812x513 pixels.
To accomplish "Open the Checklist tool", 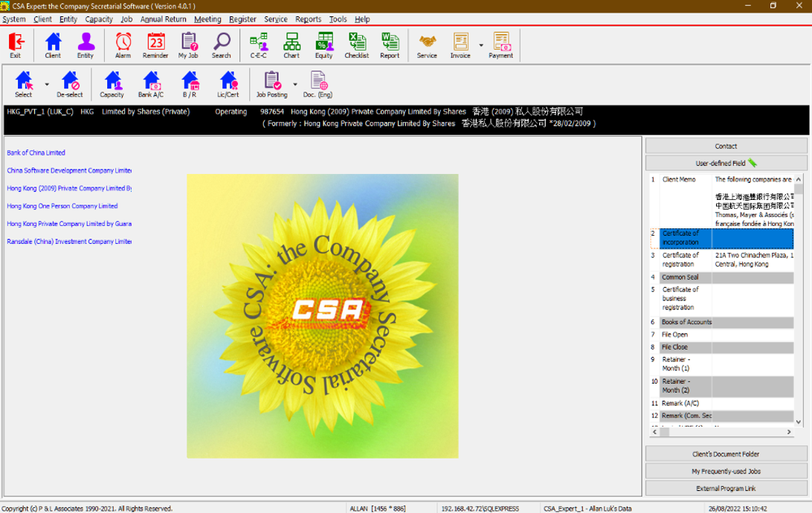I will pyautogui.click(x=356, y=45).
